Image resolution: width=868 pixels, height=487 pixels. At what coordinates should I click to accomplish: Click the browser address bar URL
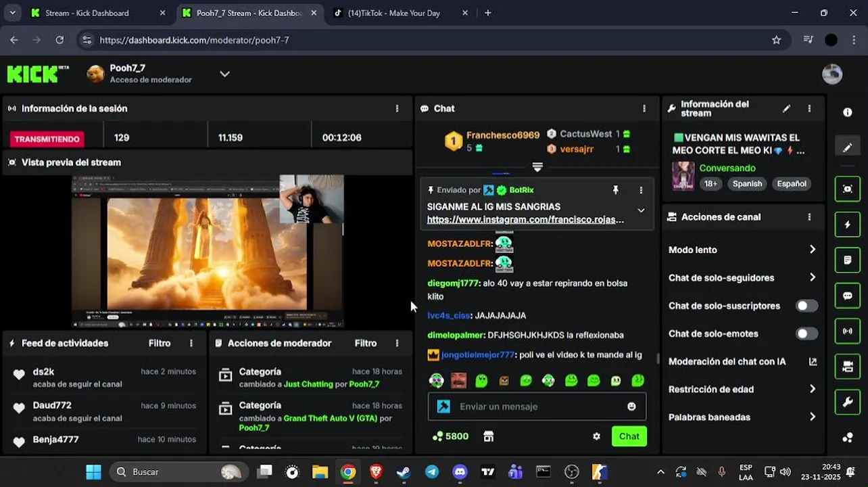click(194, 40)
